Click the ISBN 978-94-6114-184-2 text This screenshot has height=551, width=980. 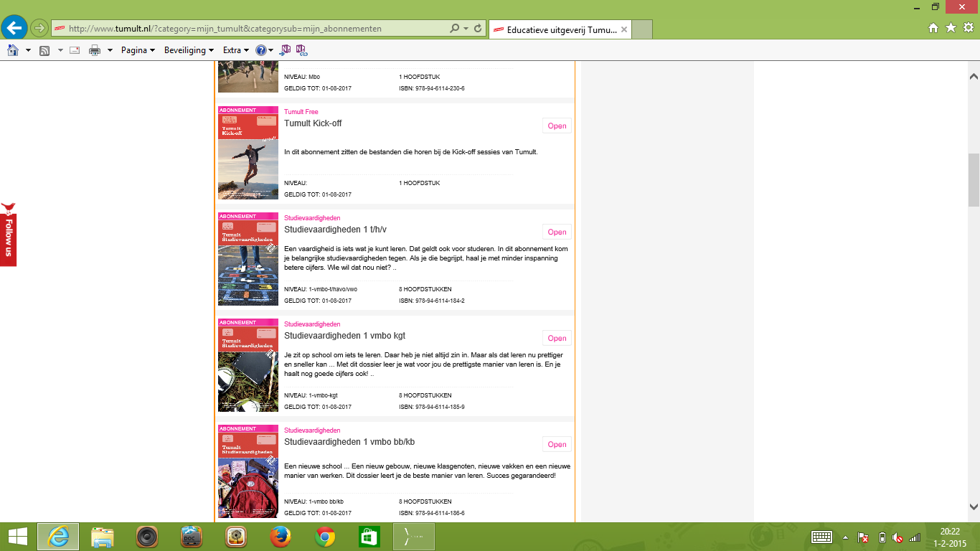[432, 301]
